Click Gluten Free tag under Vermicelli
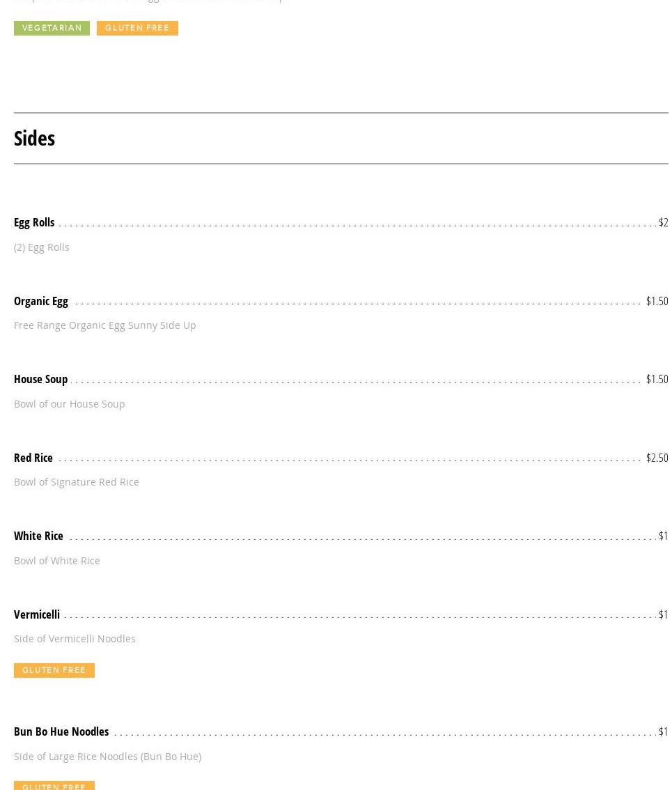The height and width of the screenshot is (790, 672). (54, 670)
